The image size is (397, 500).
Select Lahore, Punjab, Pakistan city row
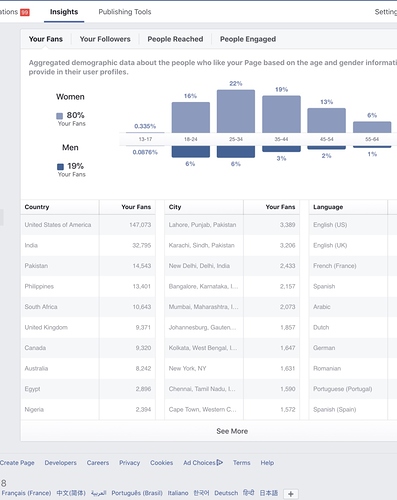pyautogui.click(x=232, y=225)
